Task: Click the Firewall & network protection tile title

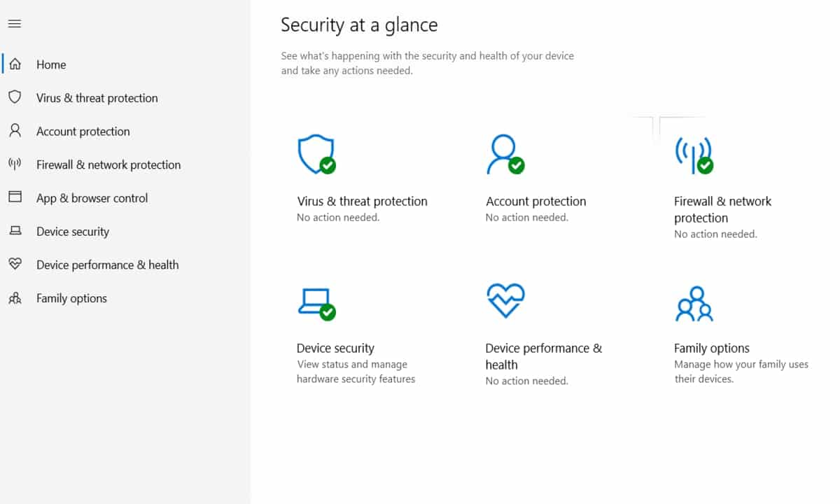Action: 722,209
